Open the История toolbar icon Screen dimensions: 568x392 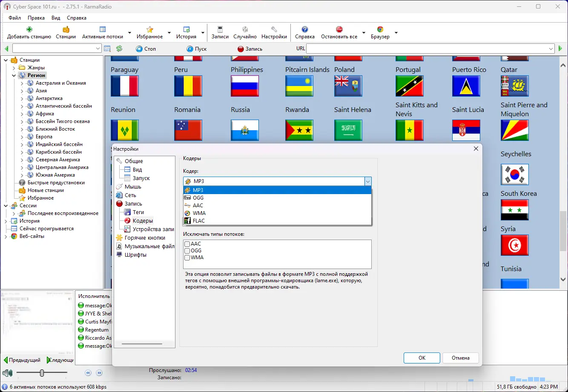tap(186, 29)
